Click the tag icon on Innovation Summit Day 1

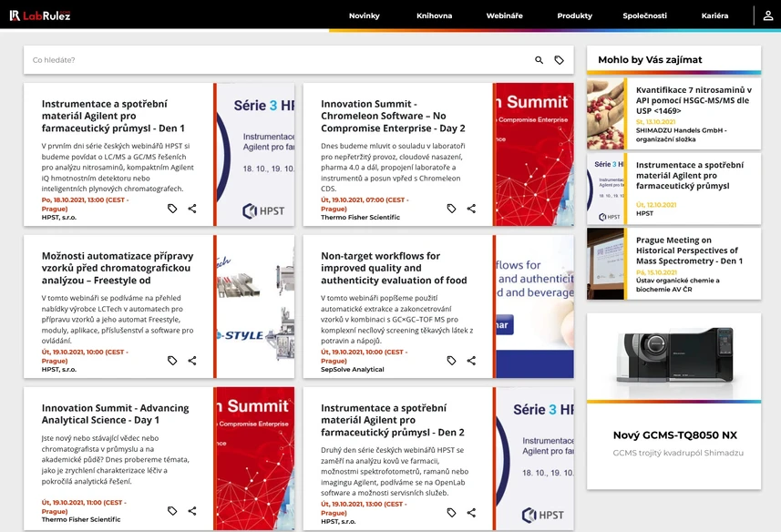click(x=172, y=512)
